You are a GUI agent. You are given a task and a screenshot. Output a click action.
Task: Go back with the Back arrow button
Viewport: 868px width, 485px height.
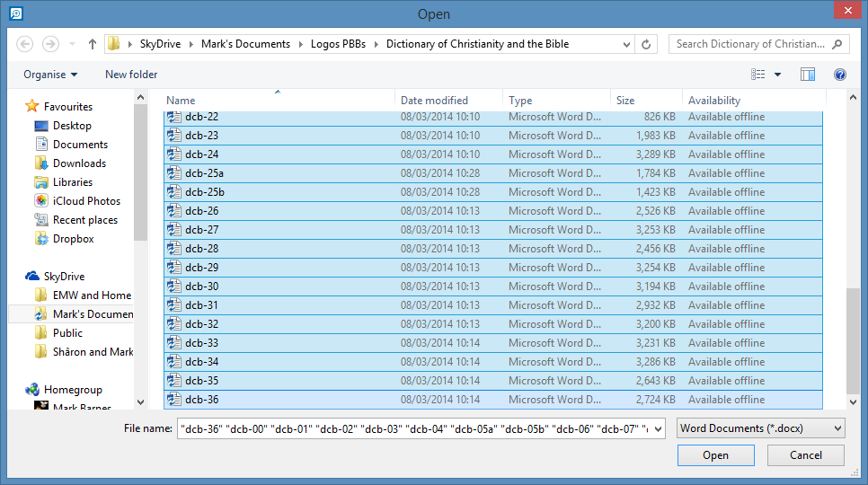[x=24, y=44]
